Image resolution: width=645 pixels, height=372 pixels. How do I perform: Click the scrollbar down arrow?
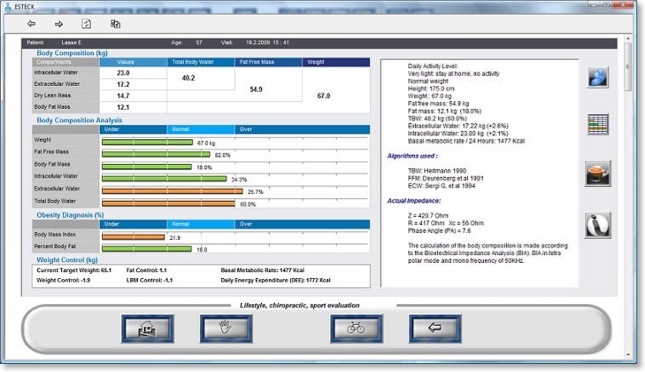tap(628, 354)
